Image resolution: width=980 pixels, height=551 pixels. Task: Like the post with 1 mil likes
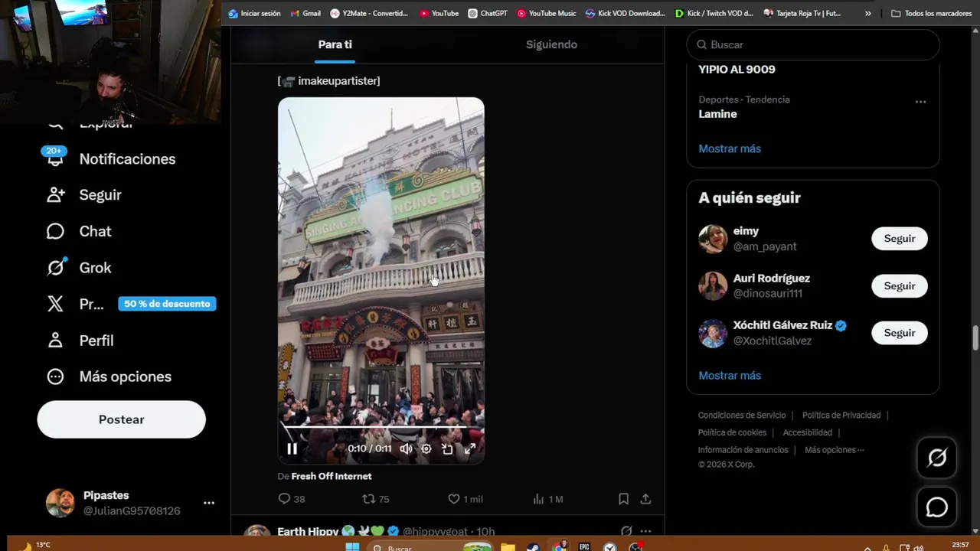465,499
